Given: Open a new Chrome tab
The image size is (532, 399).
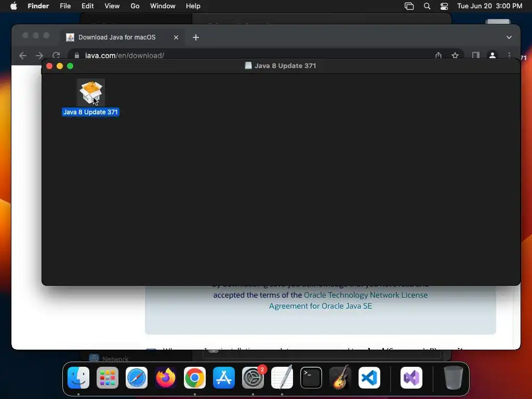Looking at the screenshot, I should (196, 37).
